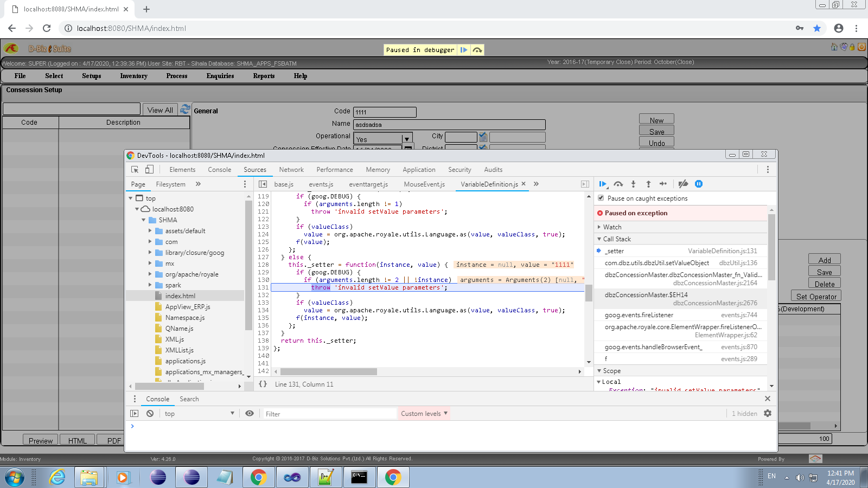Clear the console with the clear icon
Image resolution: width=868 pixels, height=488 pixels.
coord(150,413)
